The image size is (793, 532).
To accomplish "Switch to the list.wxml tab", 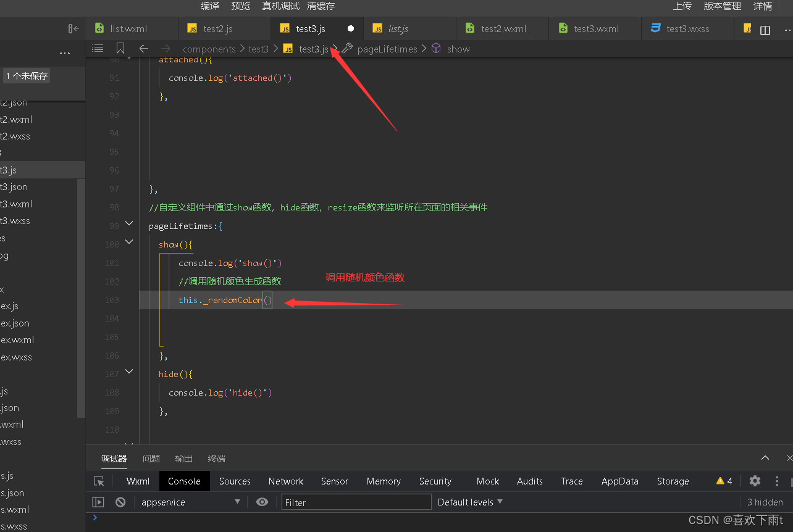I will (x=132, y=28).
